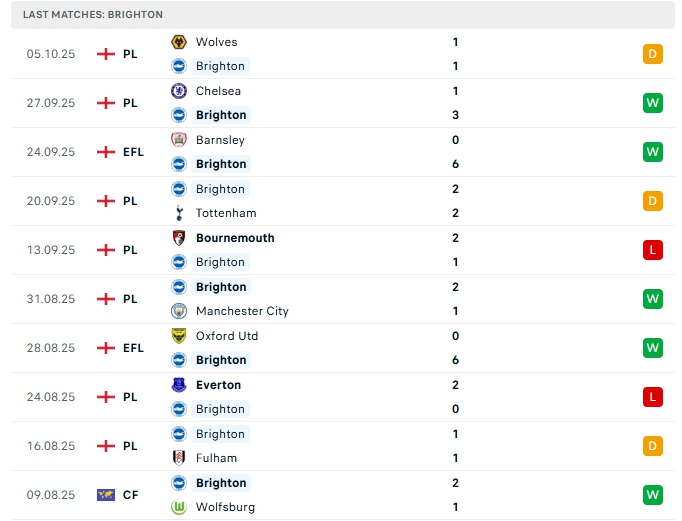
Task: Select the EFL label on 24.09.25 match
Action: pos(133,152)
